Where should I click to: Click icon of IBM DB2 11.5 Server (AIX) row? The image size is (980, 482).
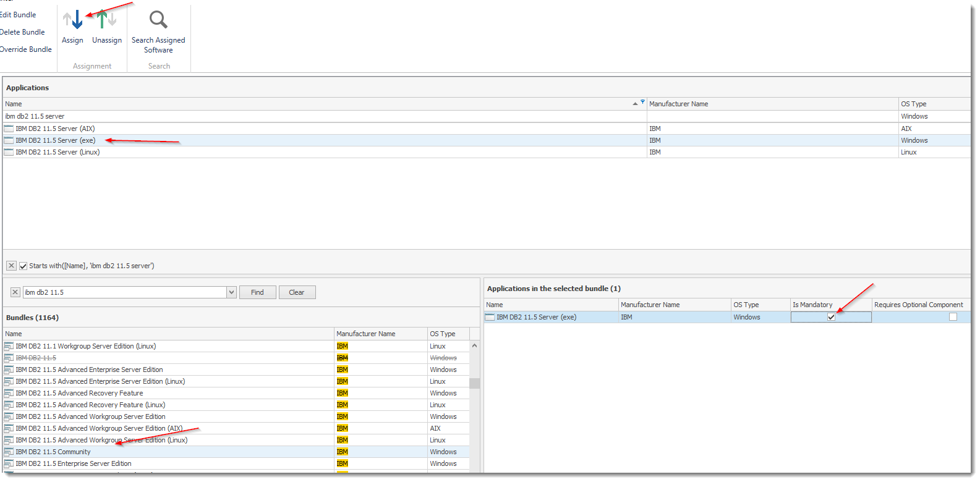(9, 129)
